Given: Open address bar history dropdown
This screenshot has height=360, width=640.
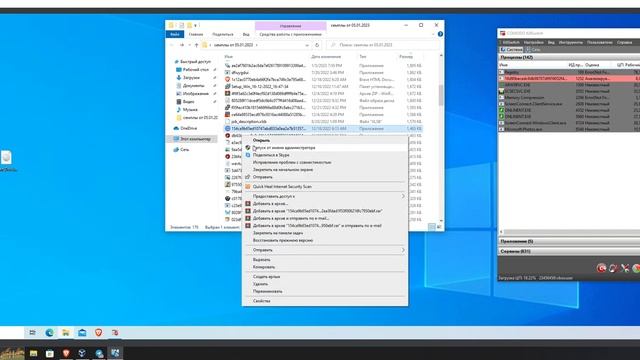Looking at the screenshot, I should pyautogui.click(x=307, y=45).
